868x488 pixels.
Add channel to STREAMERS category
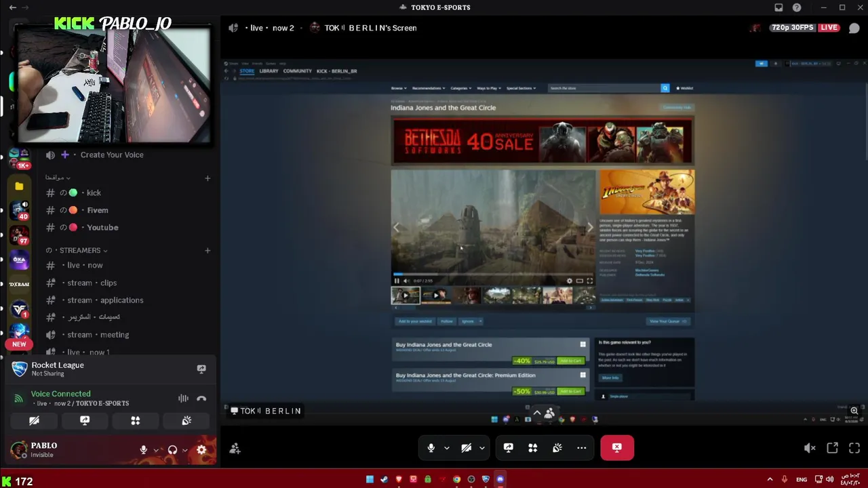pos(208,250)
